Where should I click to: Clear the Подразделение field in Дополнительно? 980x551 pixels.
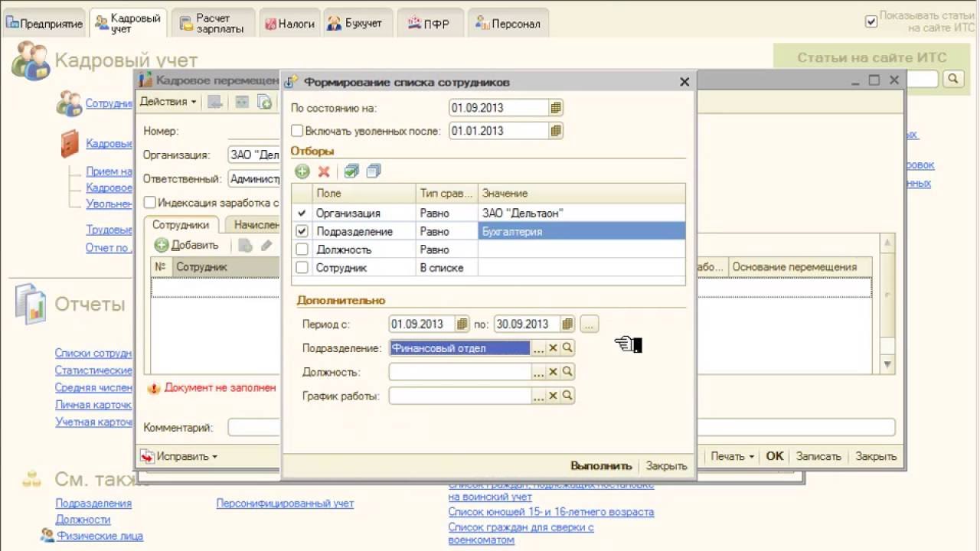tap(553, 348)
